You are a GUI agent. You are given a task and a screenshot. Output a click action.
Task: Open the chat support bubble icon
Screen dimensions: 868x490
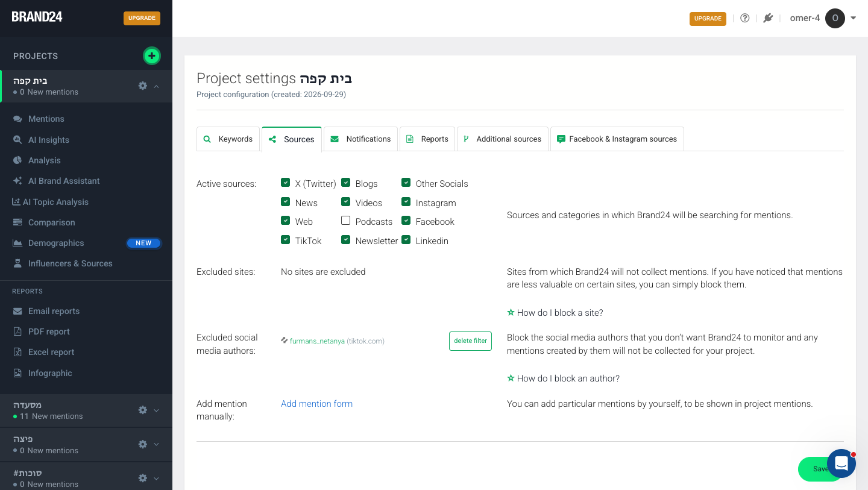click(841, 463)
